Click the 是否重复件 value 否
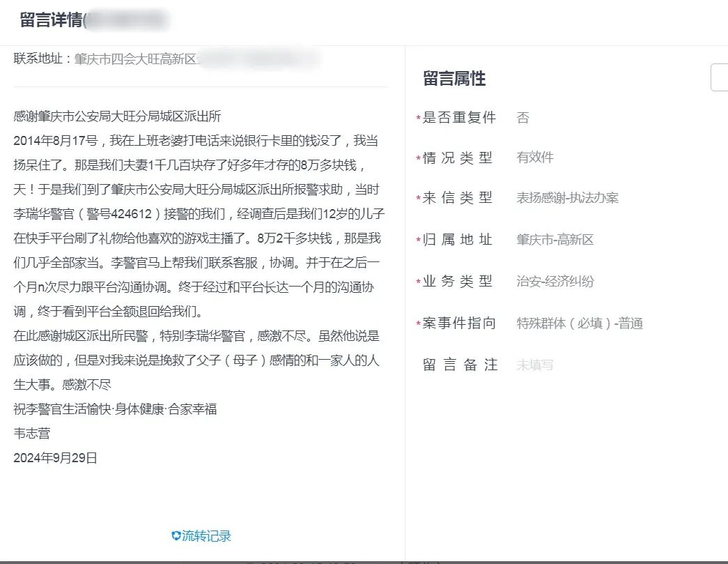Viewport: 728px width, 564px height. (522, 118)
